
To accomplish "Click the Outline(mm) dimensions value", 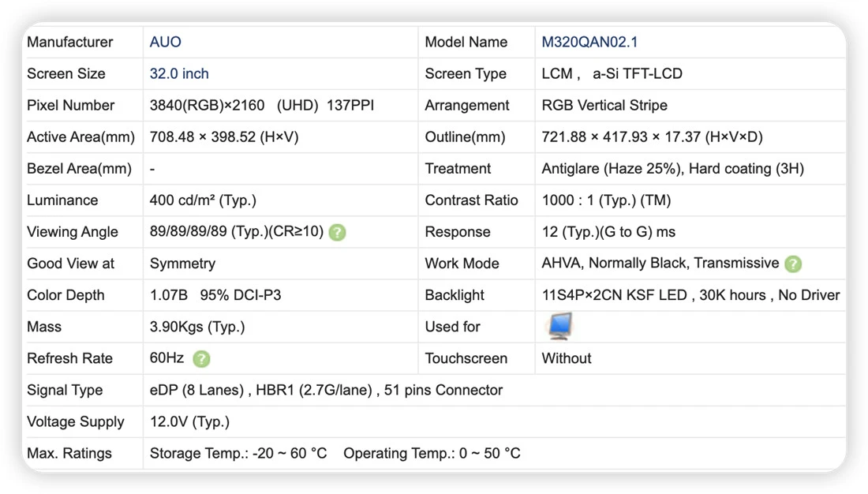I will tap(652, 137).
